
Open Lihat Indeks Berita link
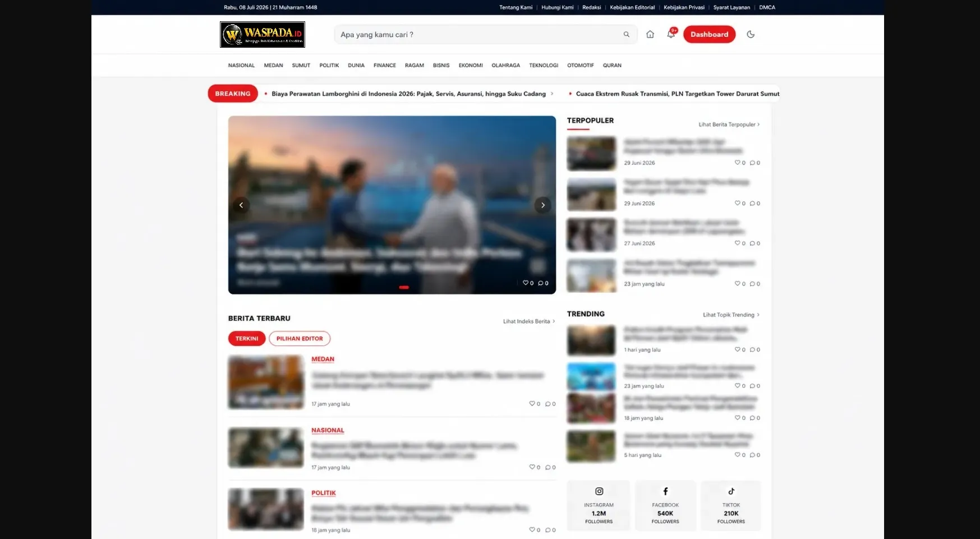click(528, 321)
